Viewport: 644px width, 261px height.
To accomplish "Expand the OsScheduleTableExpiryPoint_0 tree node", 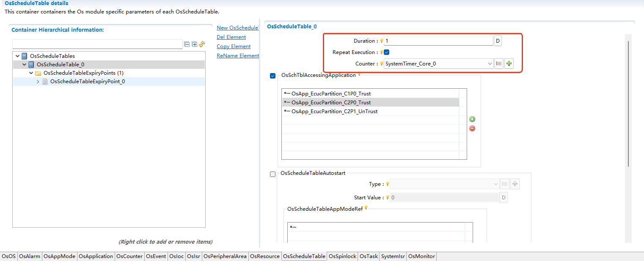I will 38,82.
